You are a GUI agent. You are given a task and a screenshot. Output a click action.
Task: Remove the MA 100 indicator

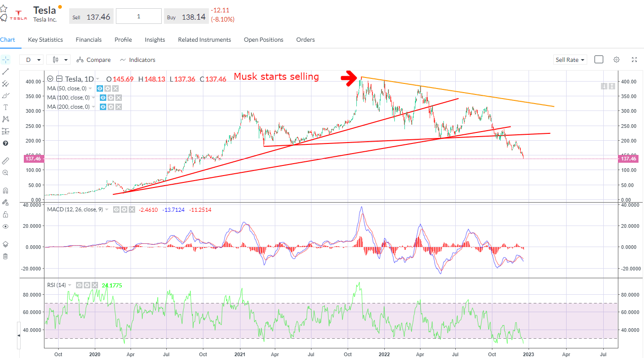[x=118, y=98]
